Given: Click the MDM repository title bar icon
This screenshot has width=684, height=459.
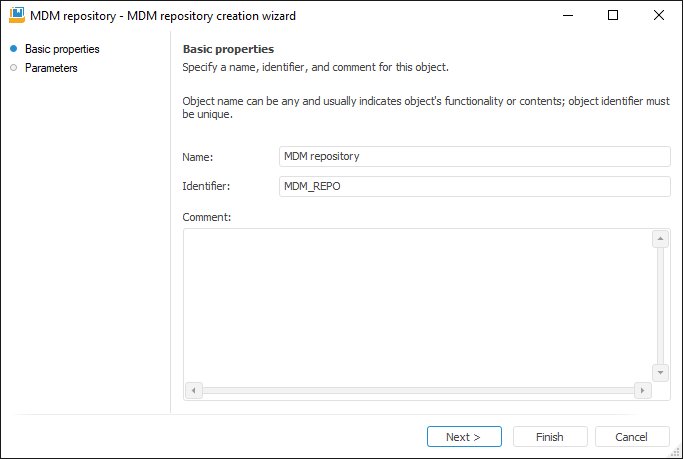Looking at the screenshot, I should [x=16, y=16].
